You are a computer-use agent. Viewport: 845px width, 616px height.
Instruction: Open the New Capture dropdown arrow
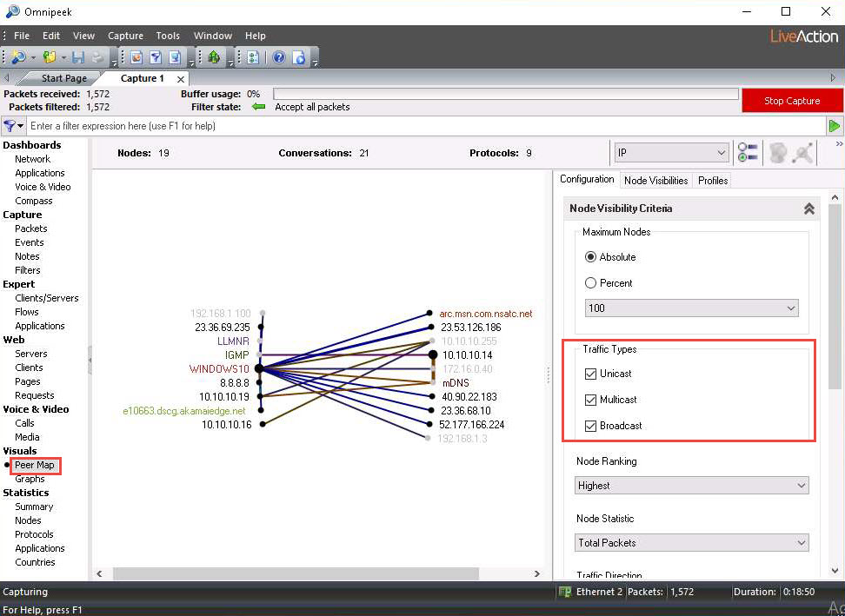pos(33,57)
